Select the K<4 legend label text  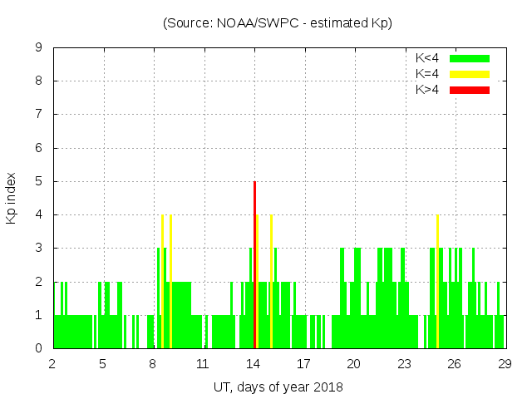pyautogui.click(x=428, y=58)
